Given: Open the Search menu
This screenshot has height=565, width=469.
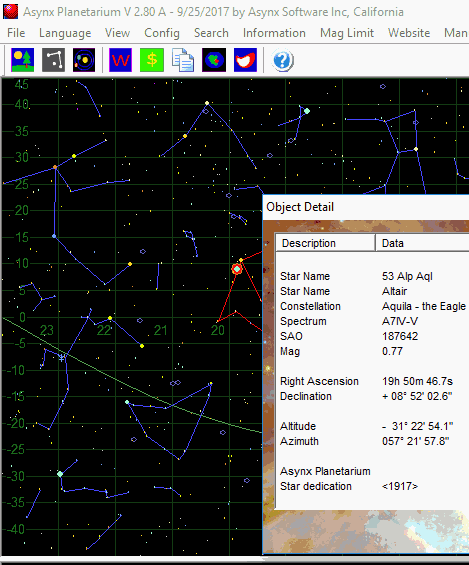Looking at the screenshot, I should [x=211, y=33].
